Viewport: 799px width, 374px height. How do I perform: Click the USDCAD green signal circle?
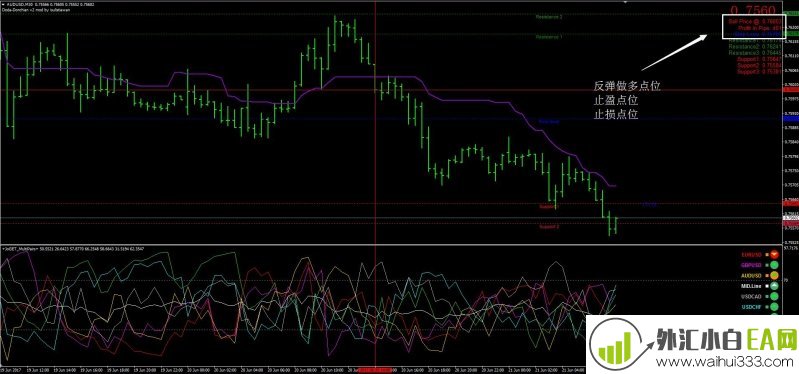tap(774, 297)
